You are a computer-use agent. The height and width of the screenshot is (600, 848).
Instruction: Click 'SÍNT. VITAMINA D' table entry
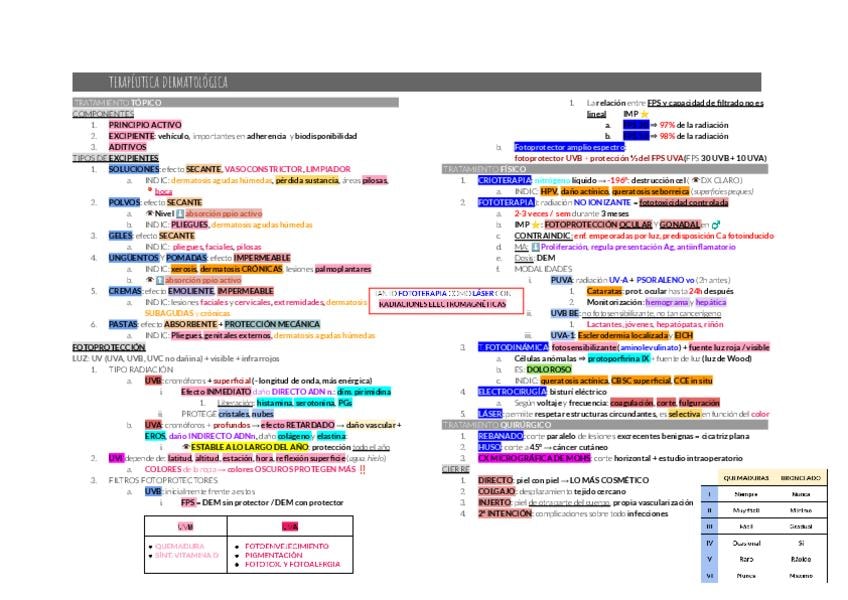(x=187, y=555)
